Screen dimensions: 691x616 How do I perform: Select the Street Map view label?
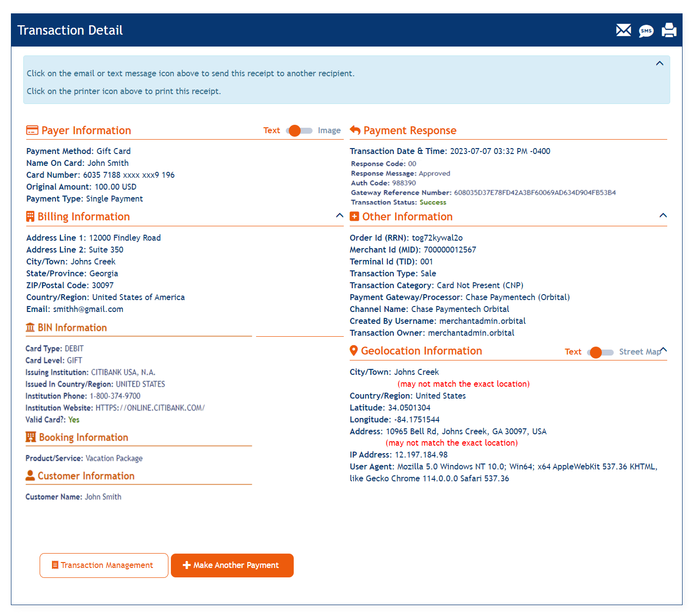(639, 352)
